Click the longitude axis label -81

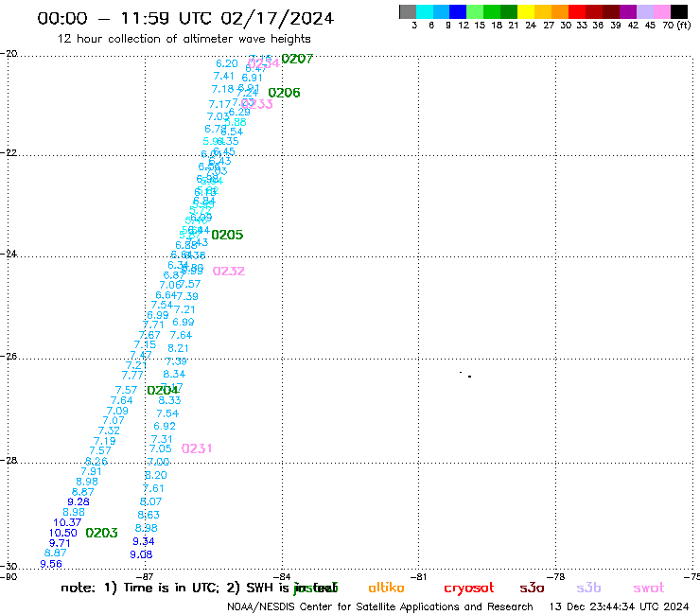[x=418, y=577]
